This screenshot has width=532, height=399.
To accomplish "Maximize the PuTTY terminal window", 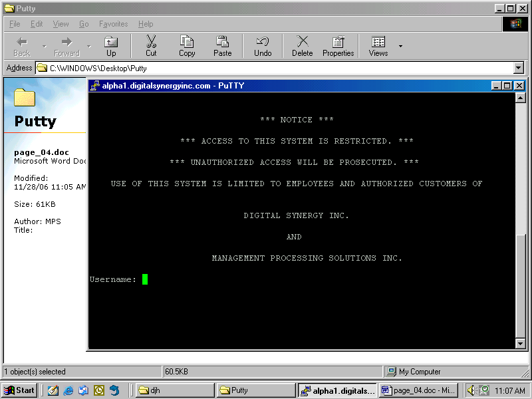I will tap(507, 86).
